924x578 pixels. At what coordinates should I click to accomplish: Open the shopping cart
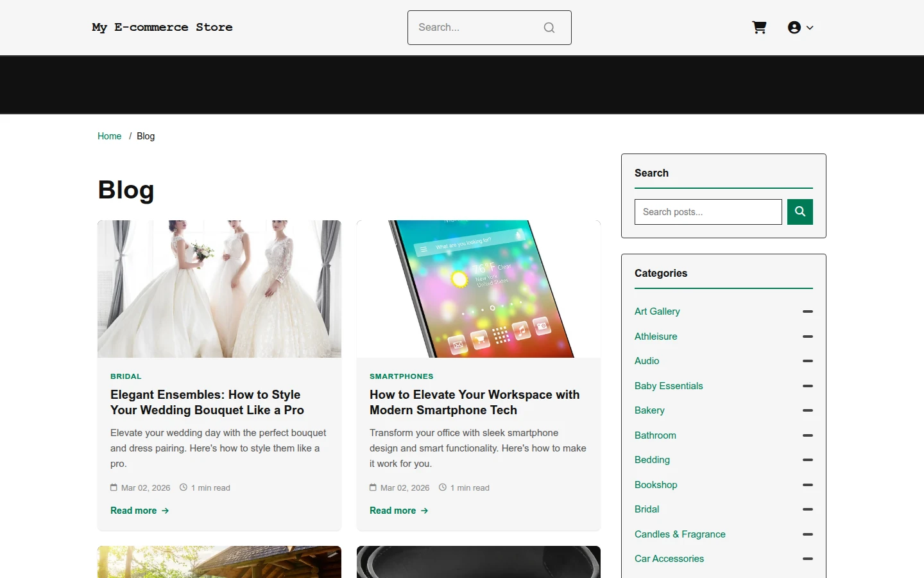click(x=759, y=28)
